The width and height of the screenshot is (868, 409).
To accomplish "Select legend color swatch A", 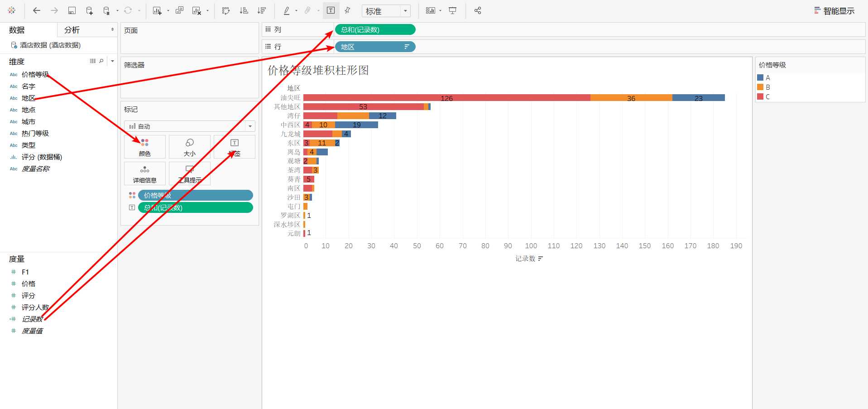I will point(761,77).
